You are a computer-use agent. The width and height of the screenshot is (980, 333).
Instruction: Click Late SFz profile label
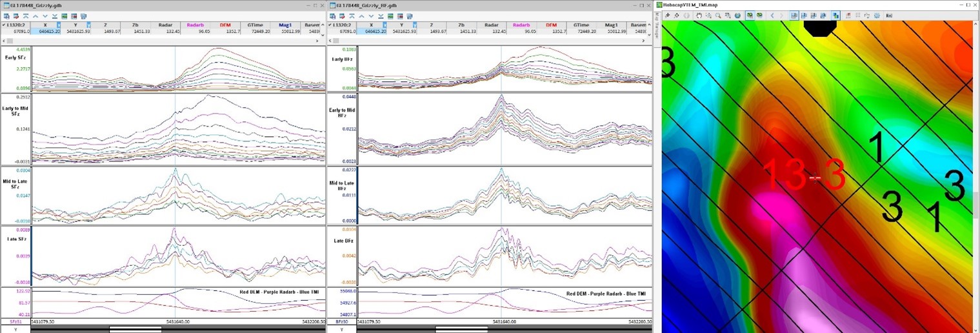17,239
